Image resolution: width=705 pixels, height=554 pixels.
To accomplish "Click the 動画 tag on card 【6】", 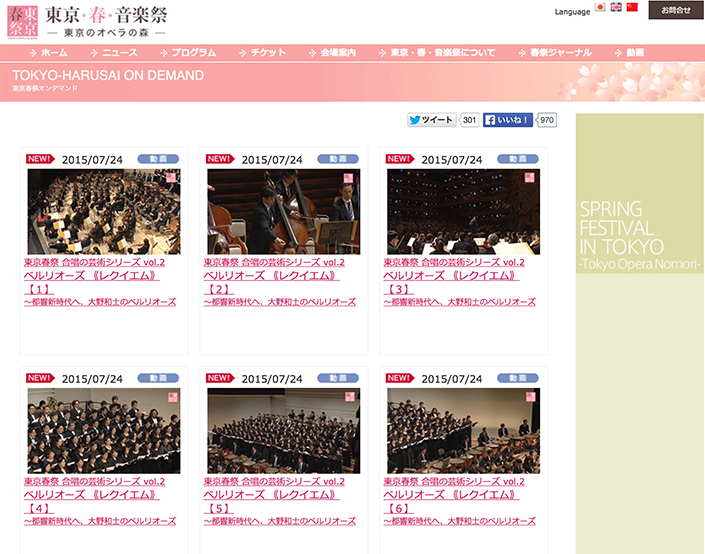I will [518, 378].
